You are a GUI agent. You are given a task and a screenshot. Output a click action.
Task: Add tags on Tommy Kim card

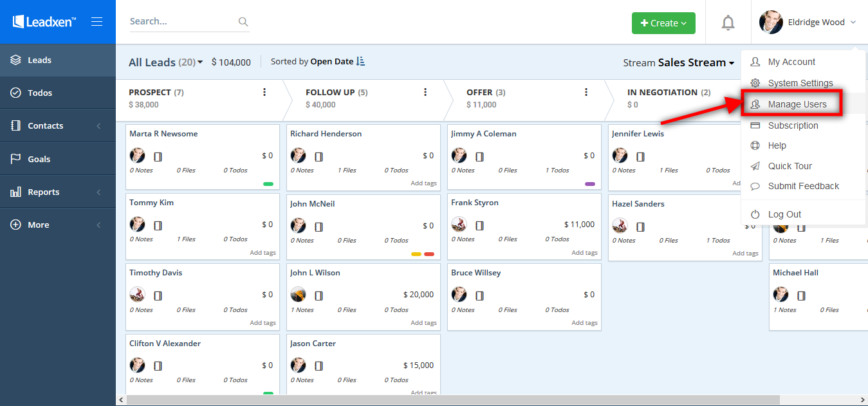(263, 253)
